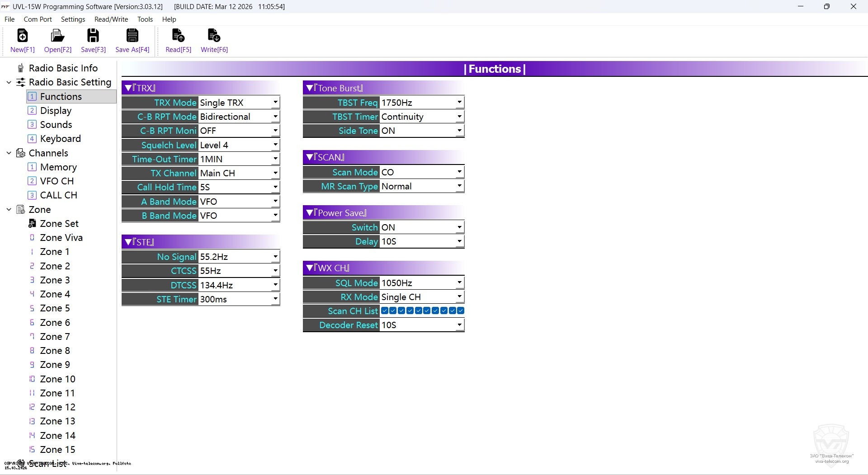
Task: Toggle first Scan CH List checkbox
Action: (384, 311)
